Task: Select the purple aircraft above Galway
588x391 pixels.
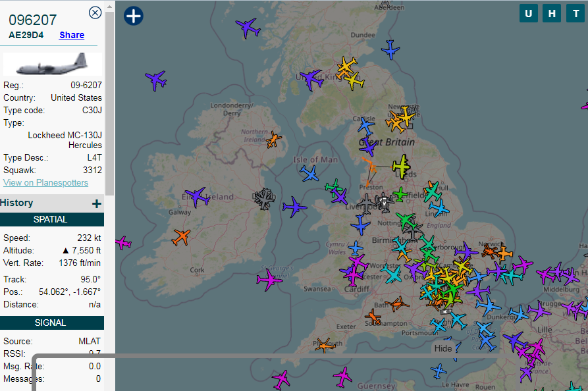Action: (x=198, y=197)
